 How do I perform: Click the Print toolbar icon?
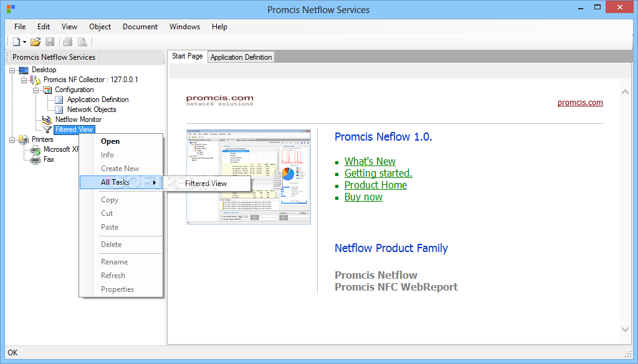coord(67,42)
